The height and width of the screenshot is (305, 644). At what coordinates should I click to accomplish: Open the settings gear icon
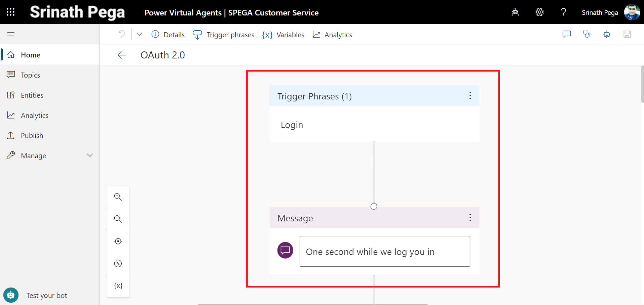539,12
